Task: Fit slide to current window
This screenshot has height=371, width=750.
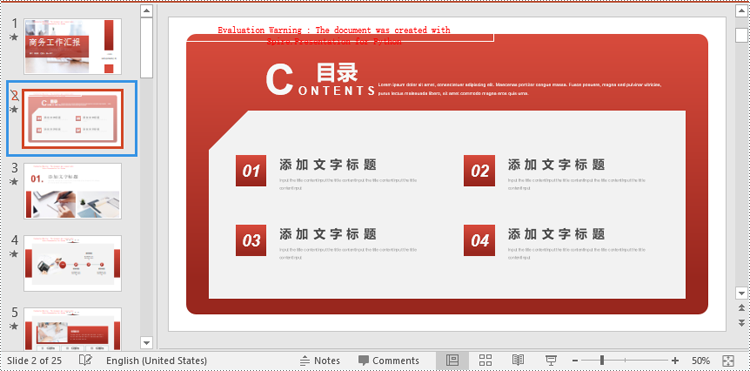Action: [x=728, y=360]
